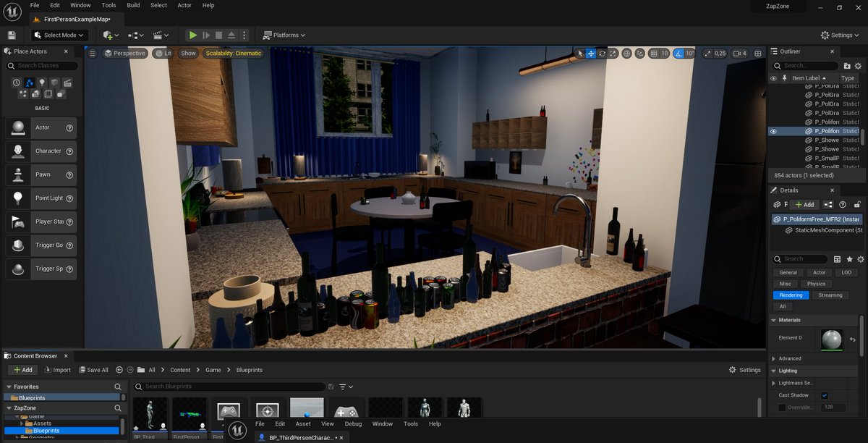Image resolution: width=868 pixels, height=443 pixels.
Task: Open the Actor menu in the menu bar
Action: (x=184, y=5)
